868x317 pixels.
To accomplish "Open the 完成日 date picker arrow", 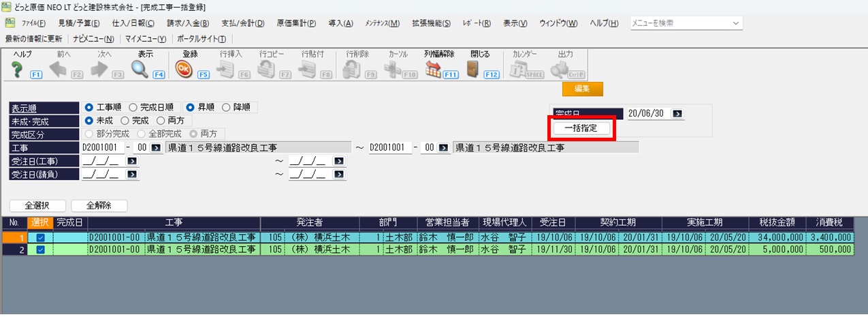I will (x=677, y=114).
